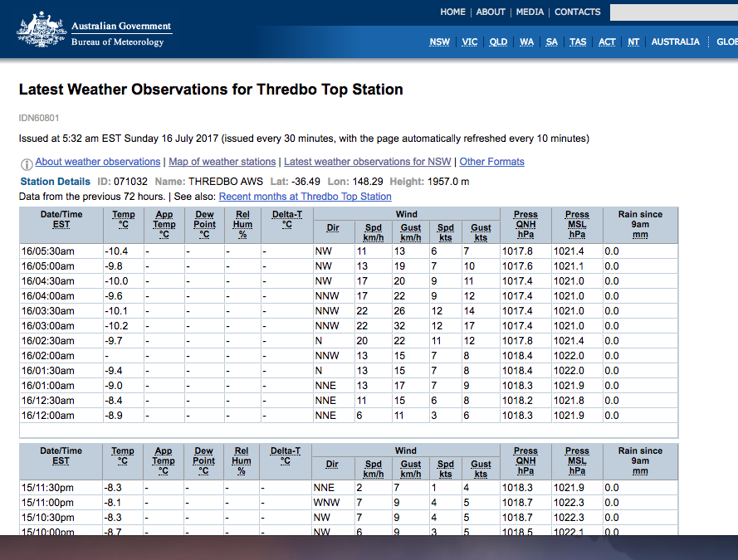
Task: Select the NSW state tab
Action: (440, 42)
